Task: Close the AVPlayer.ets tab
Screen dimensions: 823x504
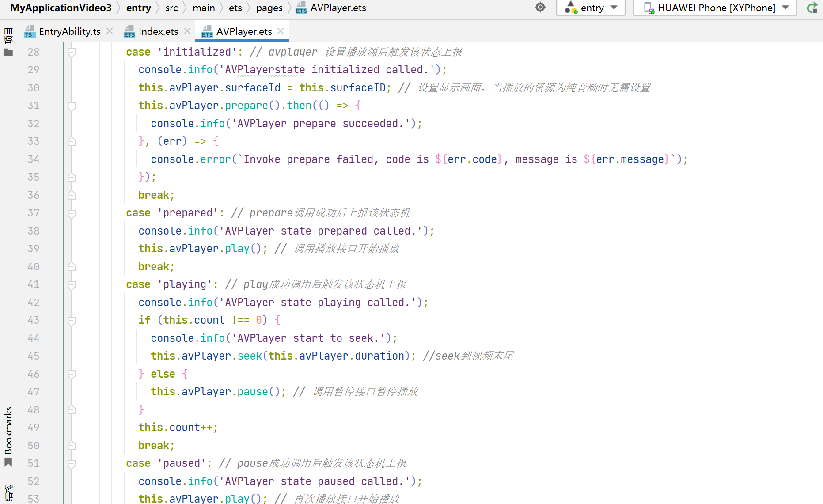Action: (281, 31)
